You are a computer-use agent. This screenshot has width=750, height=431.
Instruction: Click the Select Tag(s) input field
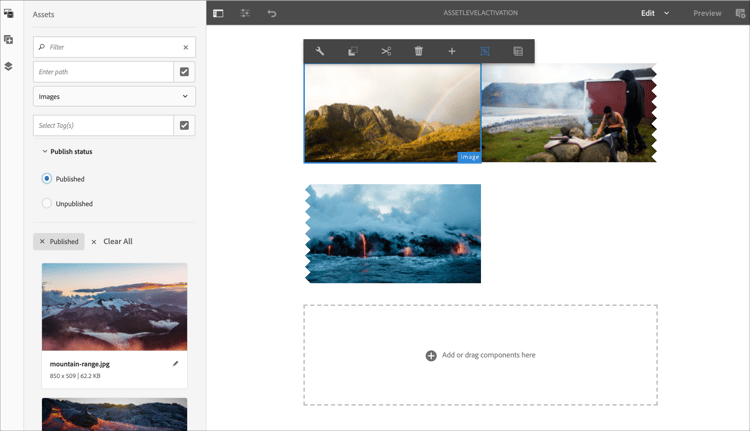(x=103, y=125)
